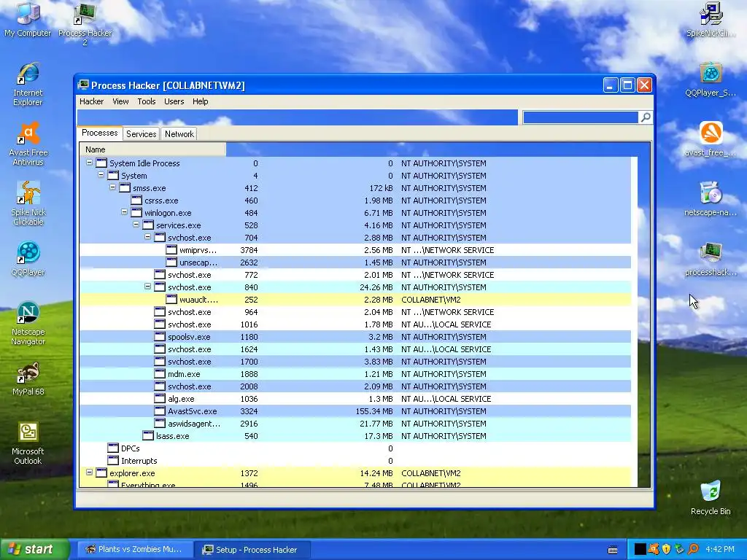The width and height of the screenshot is (747, 560).
Task: Select alg.exe process row
Action: coord(355,399)
